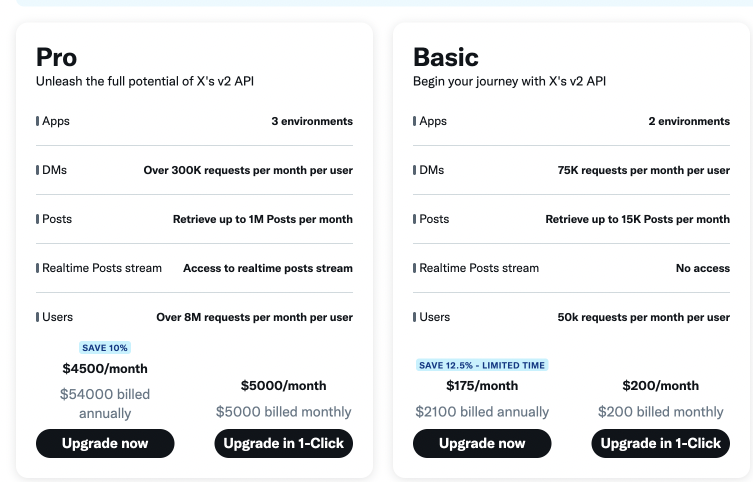Click Realtime Posts stream label under Pro
Viewport: 753px width, 482px height.
pyautogui.click(x=101, y=268)
